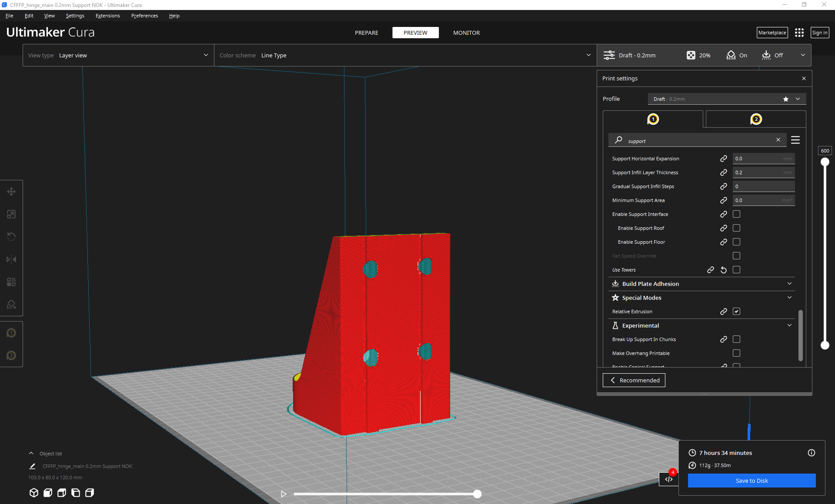Open post-processing scripts icon
The height and width of the screenshot is (504, 835).
[x=669, y=479]
